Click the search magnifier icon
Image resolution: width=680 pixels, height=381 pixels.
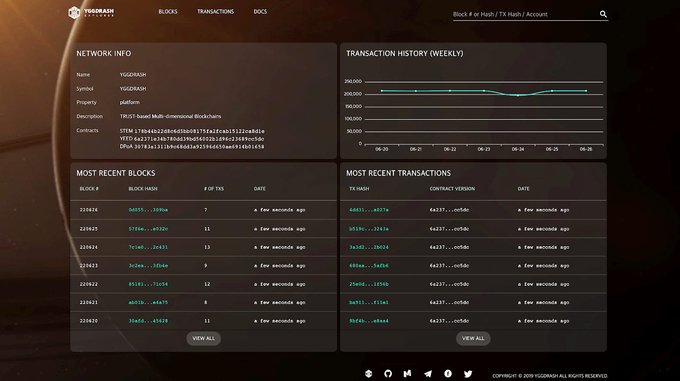603,14
